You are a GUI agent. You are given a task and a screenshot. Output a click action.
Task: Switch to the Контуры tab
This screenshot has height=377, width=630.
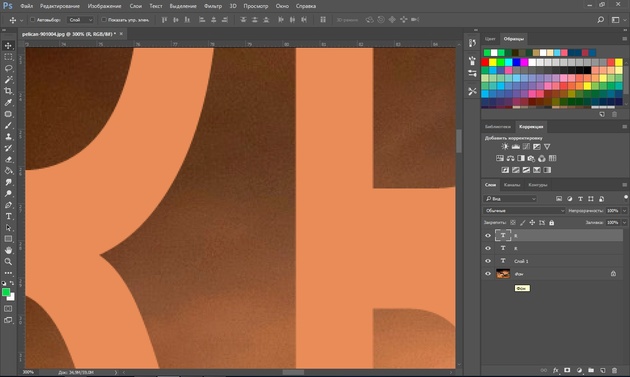pos(538,185)
